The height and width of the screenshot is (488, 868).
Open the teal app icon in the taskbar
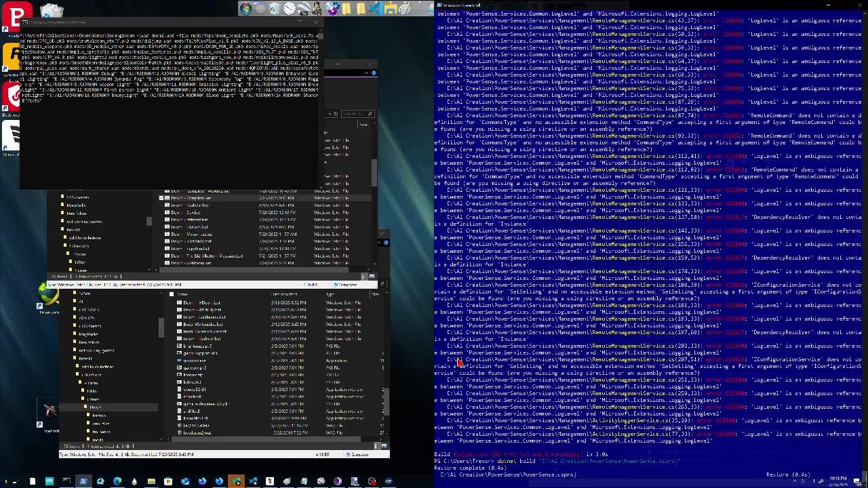point(50,481)
